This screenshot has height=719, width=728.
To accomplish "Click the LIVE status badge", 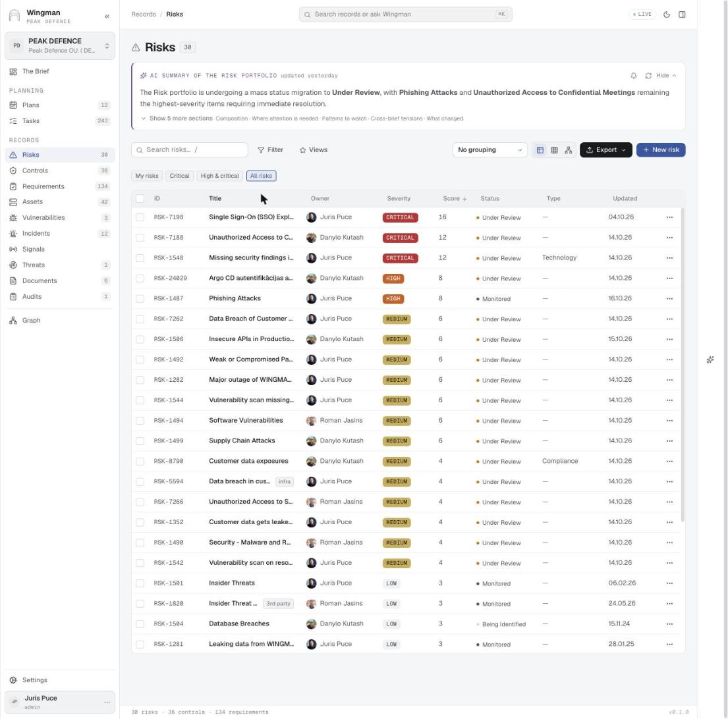I will [642, 14].
